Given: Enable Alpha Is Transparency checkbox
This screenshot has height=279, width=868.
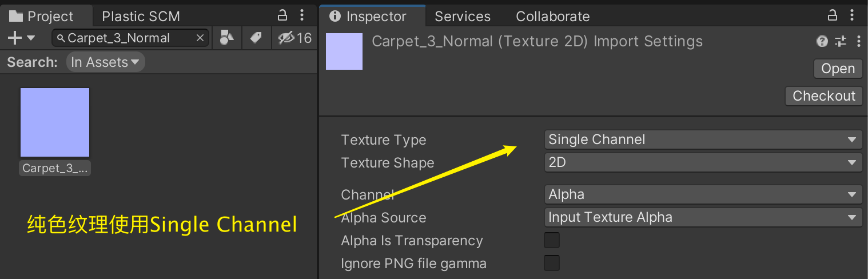Looking at the screenshot, I should click(552, 241).
